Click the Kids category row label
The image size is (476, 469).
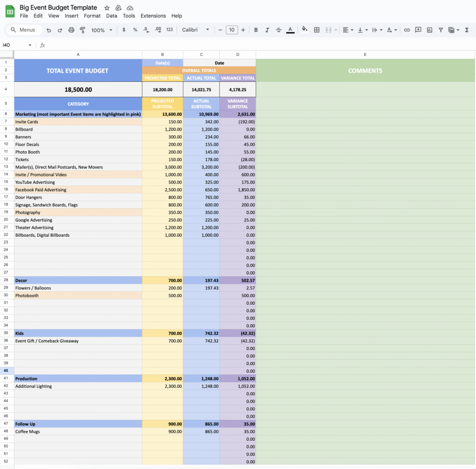pos(78,333)
